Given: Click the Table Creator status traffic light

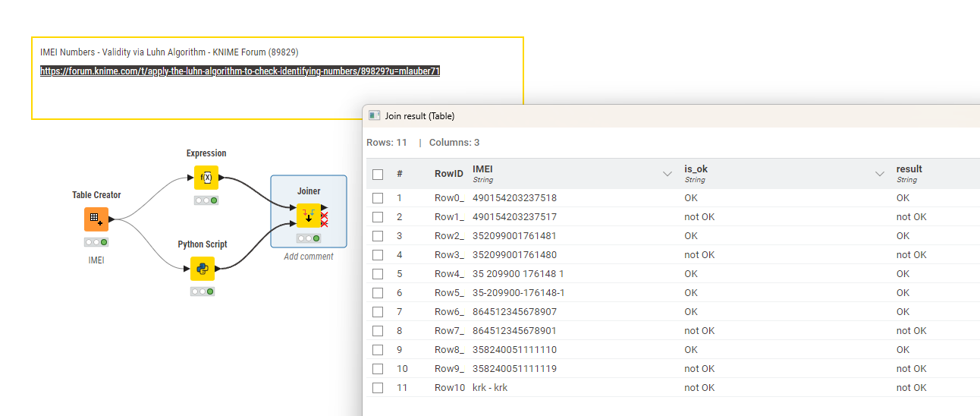Looking at the screenshot, I should point(96,242).
